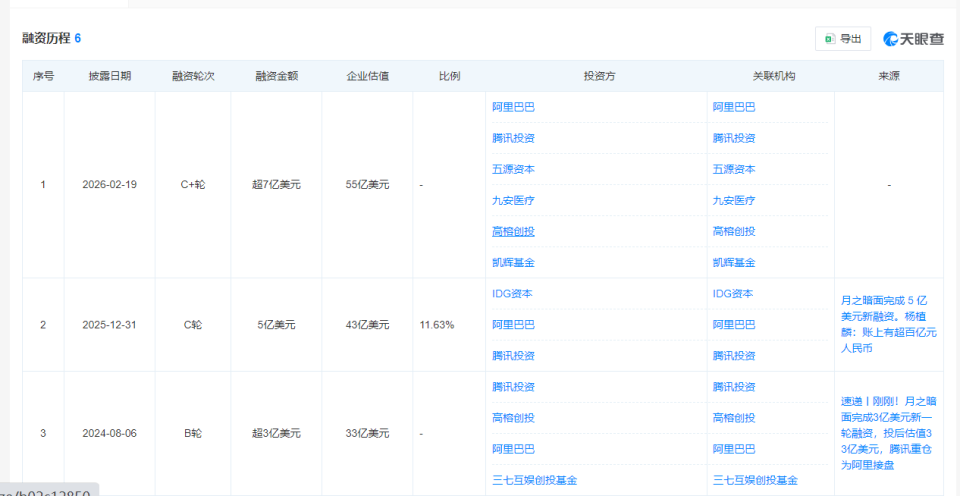The image size is (960, 496).
Task: Open 阿里巴巴 related institution in B轮 row
Action: pos(733,449)
